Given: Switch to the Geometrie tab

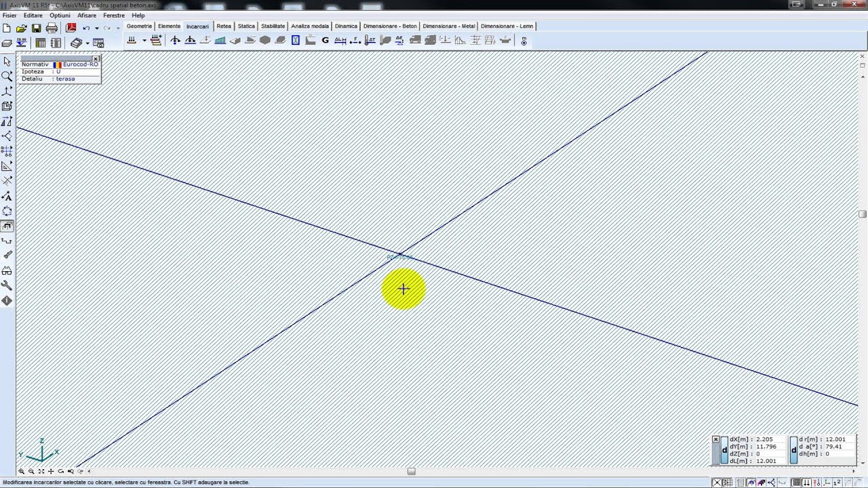Looking at the screenshot, I should [x=139, y=26].
